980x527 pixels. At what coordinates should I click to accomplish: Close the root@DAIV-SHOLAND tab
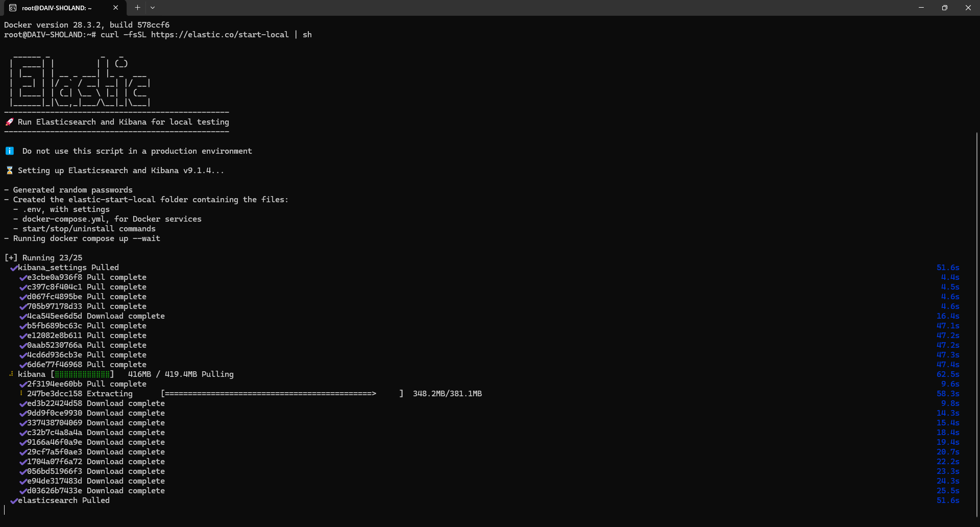pos(115,8)
